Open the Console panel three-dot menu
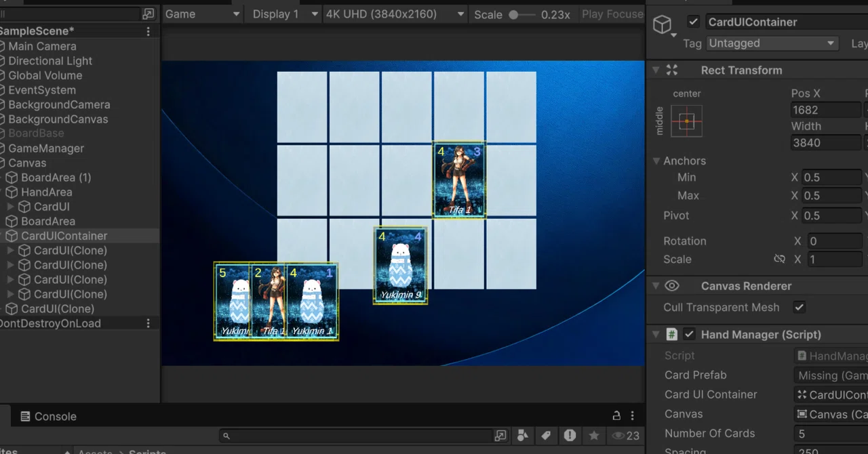Image resolution: width=868 pixels, height=454 pixels. pos(633,415)
